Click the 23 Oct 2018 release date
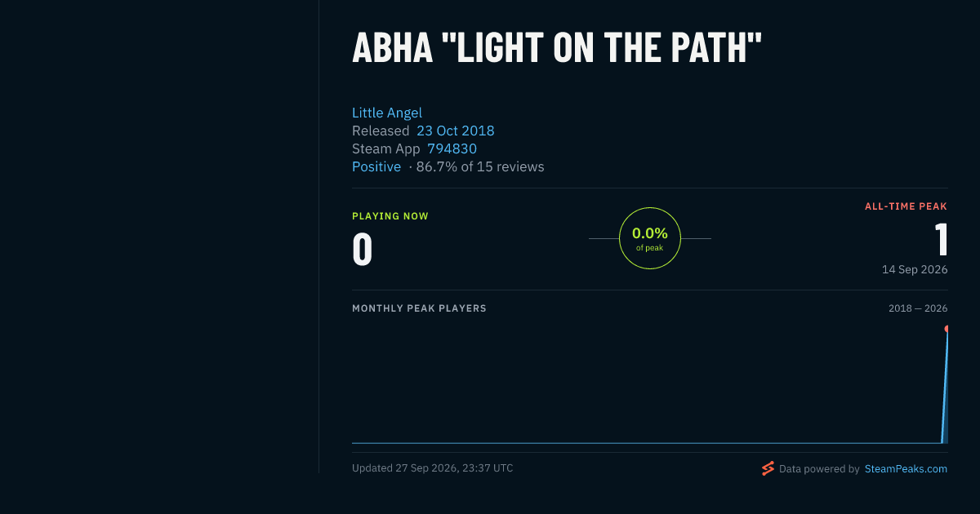Viewport: 980px width, 514px height. [x=456, y=131]
